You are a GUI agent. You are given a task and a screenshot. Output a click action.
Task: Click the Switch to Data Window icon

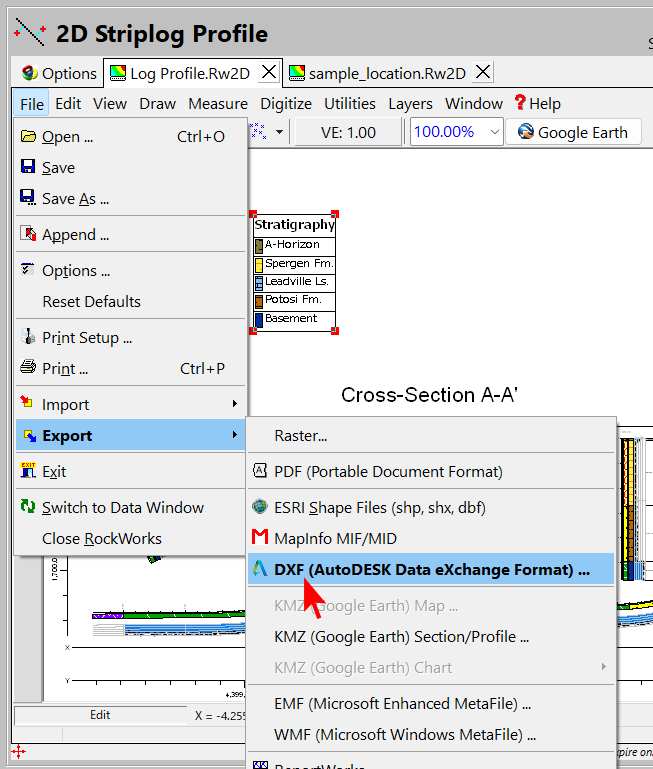pos(28,507)
